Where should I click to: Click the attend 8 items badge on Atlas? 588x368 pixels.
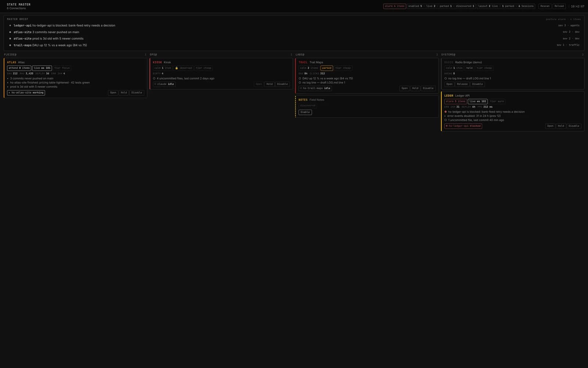(x=19, y=68)
